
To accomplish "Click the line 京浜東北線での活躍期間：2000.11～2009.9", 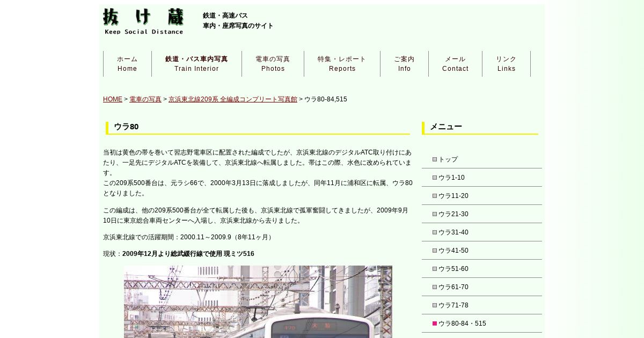I will point(188,237).
